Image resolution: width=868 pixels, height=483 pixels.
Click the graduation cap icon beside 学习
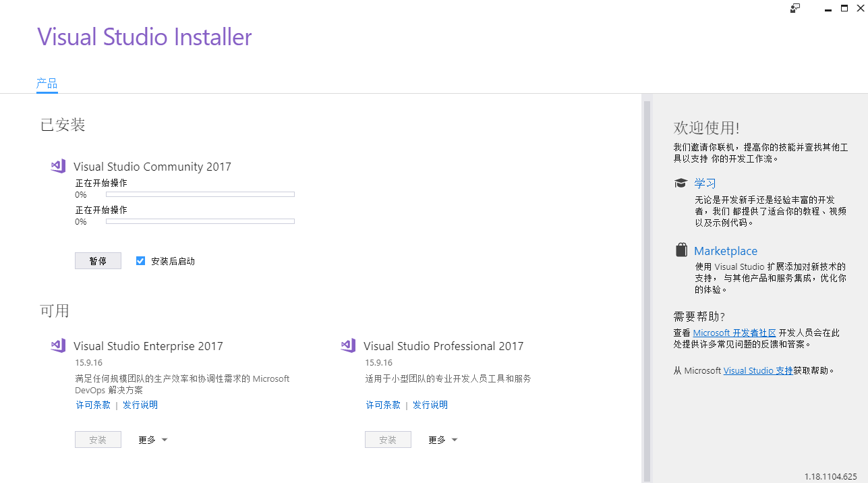[x=681, y=182]
